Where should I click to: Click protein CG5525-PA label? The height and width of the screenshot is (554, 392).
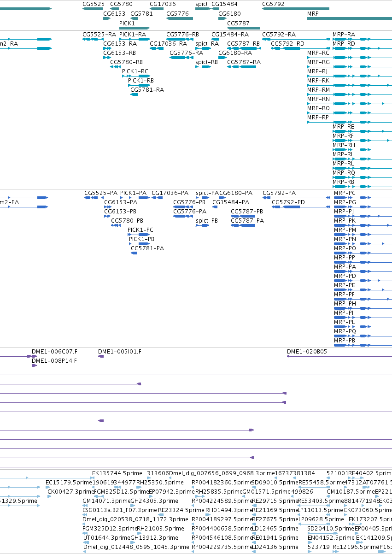[101, 193]
